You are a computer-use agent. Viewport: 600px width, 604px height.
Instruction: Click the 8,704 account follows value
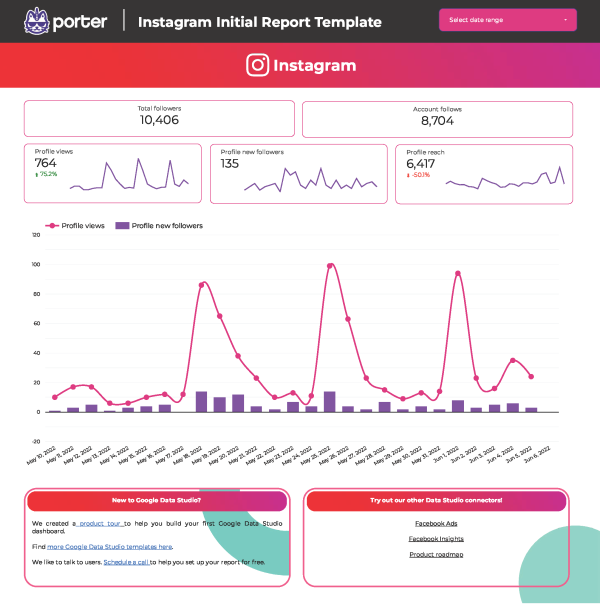click(x=437, y=121)
